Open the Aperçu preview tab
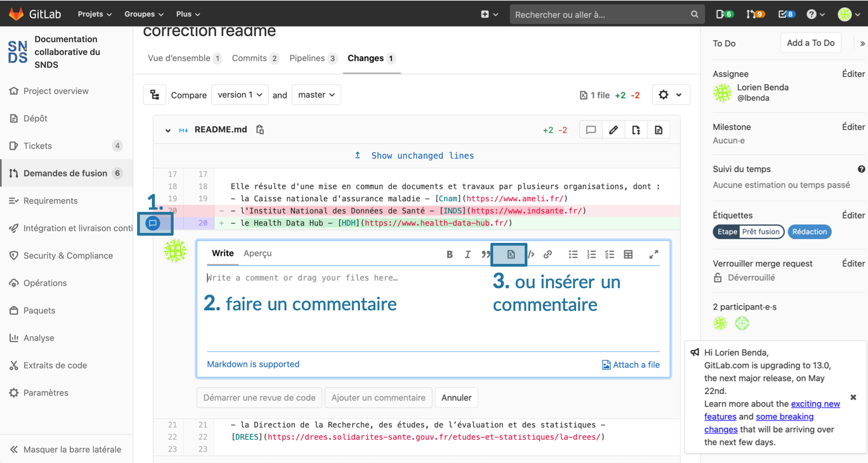 pos(258,253)
